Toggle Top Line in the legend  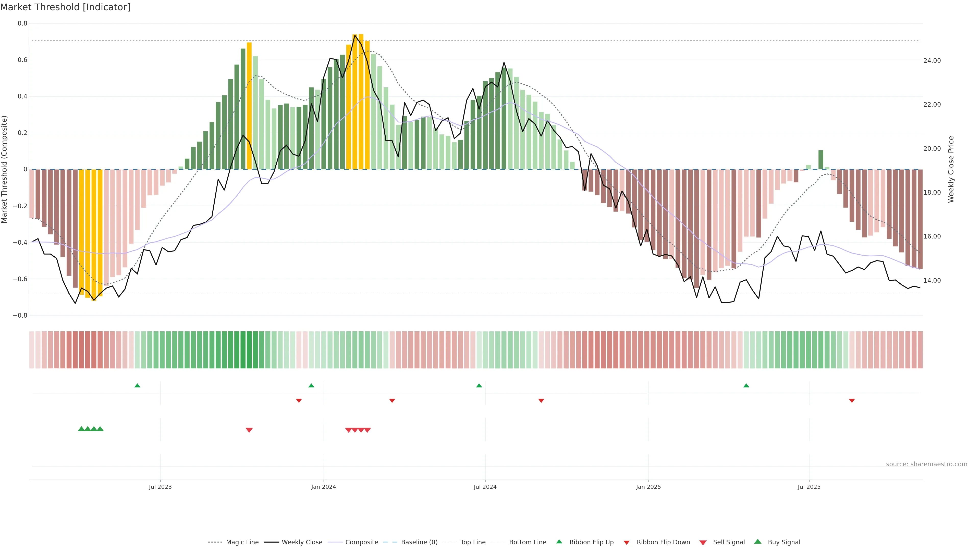coord(473,542)
